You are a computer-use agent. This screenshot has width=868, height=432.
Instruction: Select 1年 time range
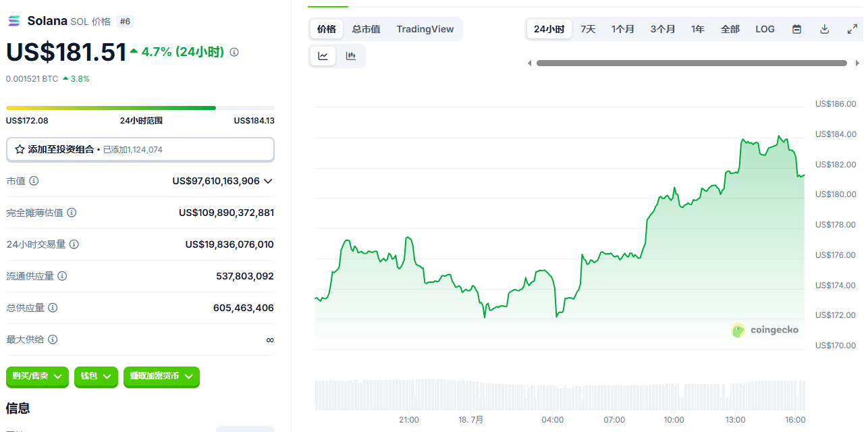(x=698, y=29)
